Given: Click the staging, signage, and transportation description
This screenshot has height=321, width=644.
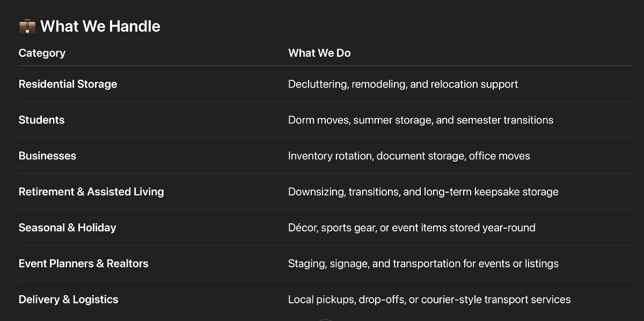Looking at the screenshot, I should 423,264.
